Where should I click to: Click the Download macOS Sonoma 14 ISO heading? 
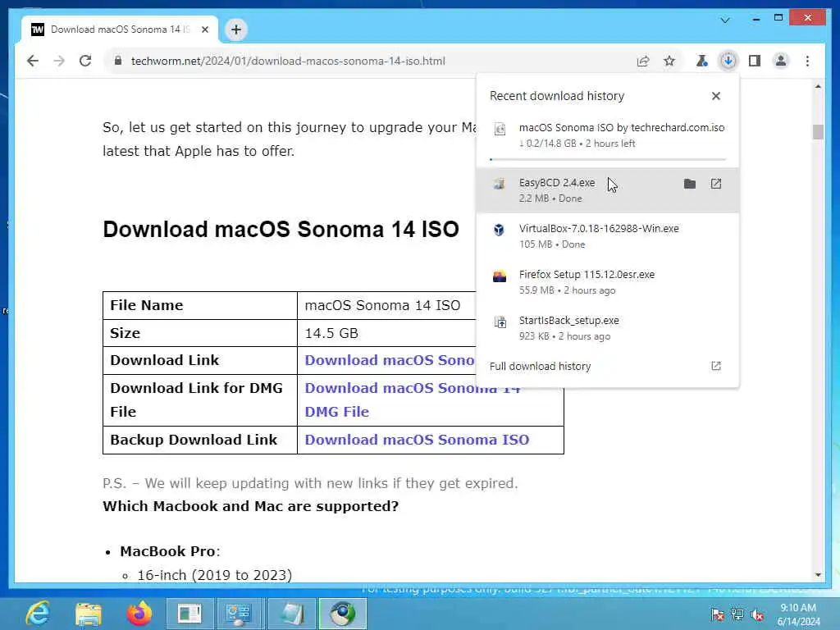tap(281, 230)
